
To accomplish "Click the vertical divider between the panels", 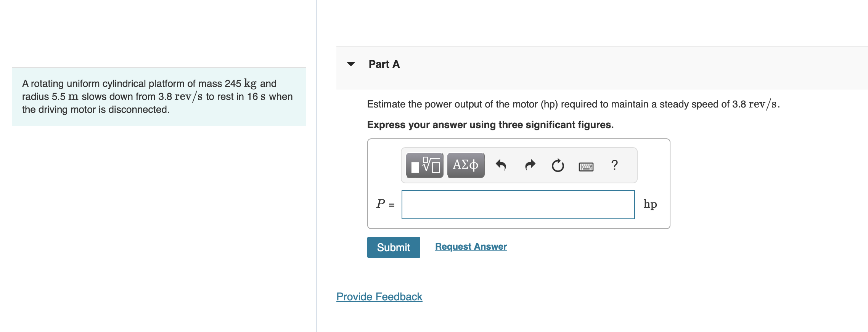I will [x=316, y=166].
